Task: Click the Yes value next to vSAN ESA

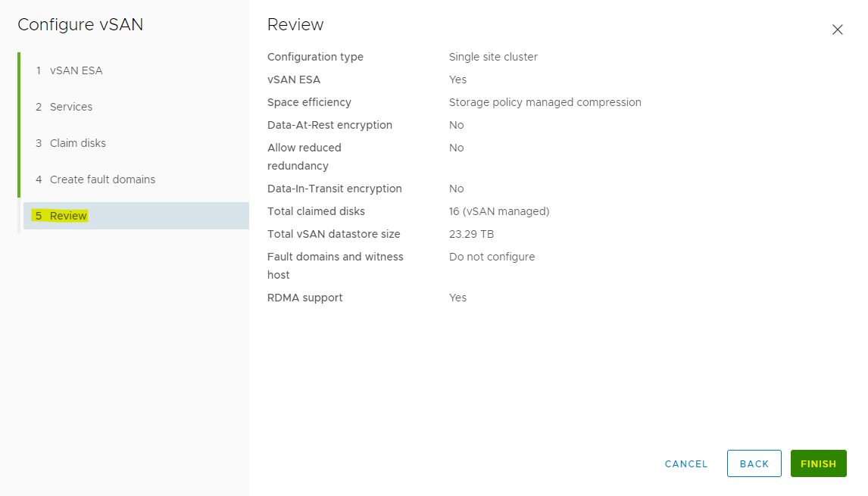Action: [457, 80]
